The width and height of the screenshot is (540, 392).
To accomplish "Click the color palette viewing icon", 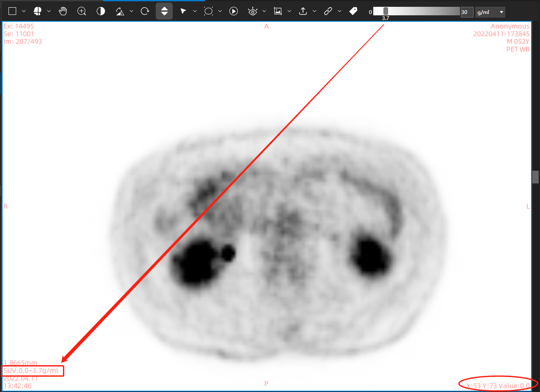I will (37, 11).
